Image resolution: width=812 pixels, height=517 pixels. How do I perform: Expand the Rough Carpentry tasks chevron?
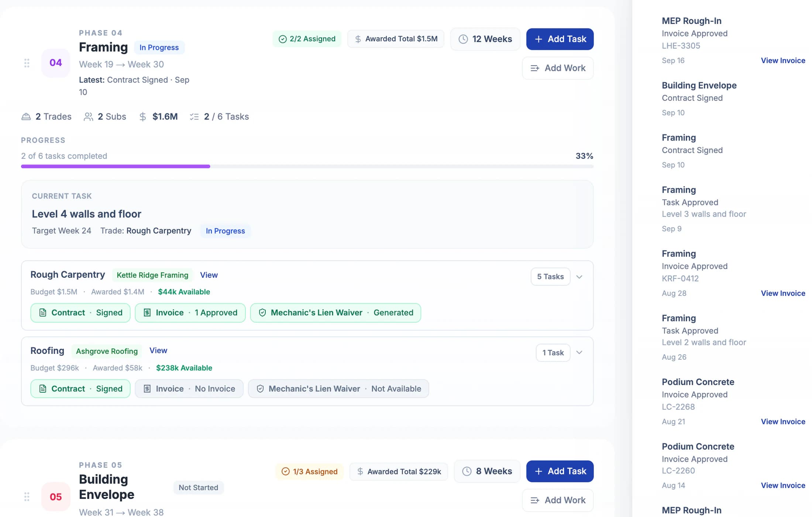point(579,277)
